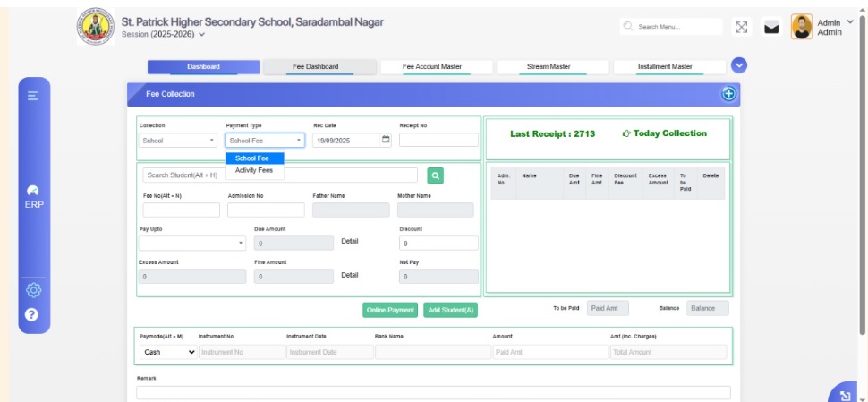Open the ERP module icon

pos(33,196)
